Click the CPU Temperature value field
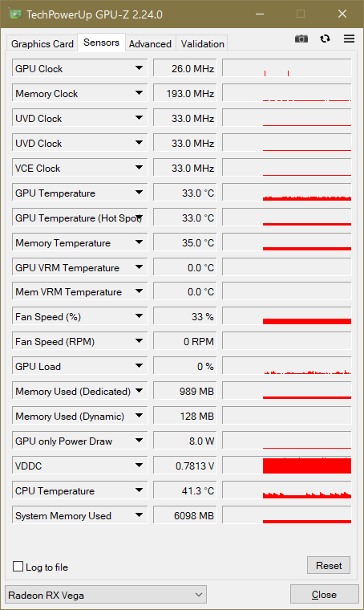This screenshot has height=610, width=364. point(185,490)
